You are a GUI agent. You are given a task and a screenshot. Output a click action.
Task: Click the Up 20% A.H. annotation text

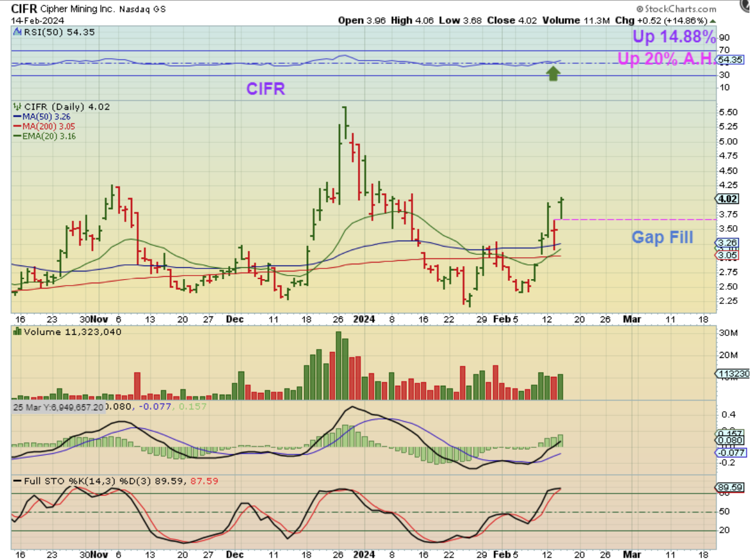pyautogui.click(x=667, y=58)
